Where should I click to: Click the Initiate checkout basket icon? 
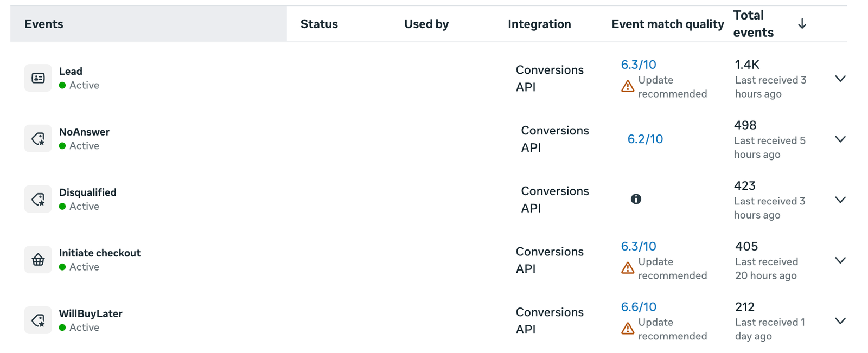point(38,260)
